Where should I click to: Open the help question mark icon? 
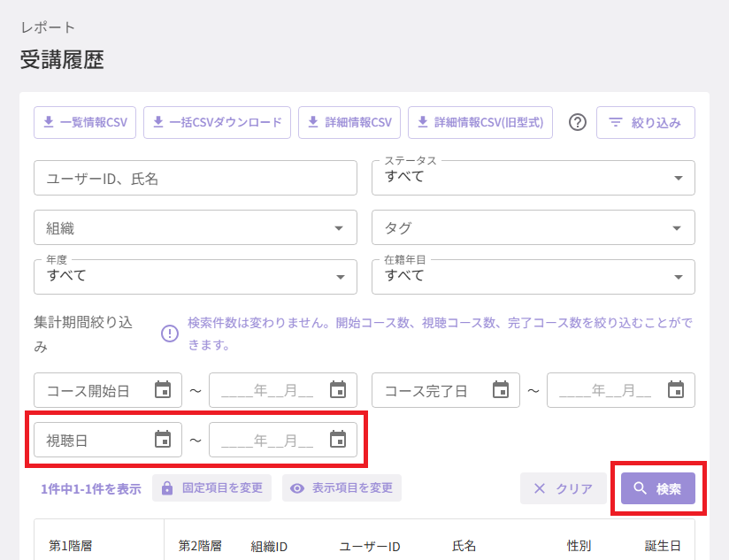pyautogui.click(x=578, y=123)
